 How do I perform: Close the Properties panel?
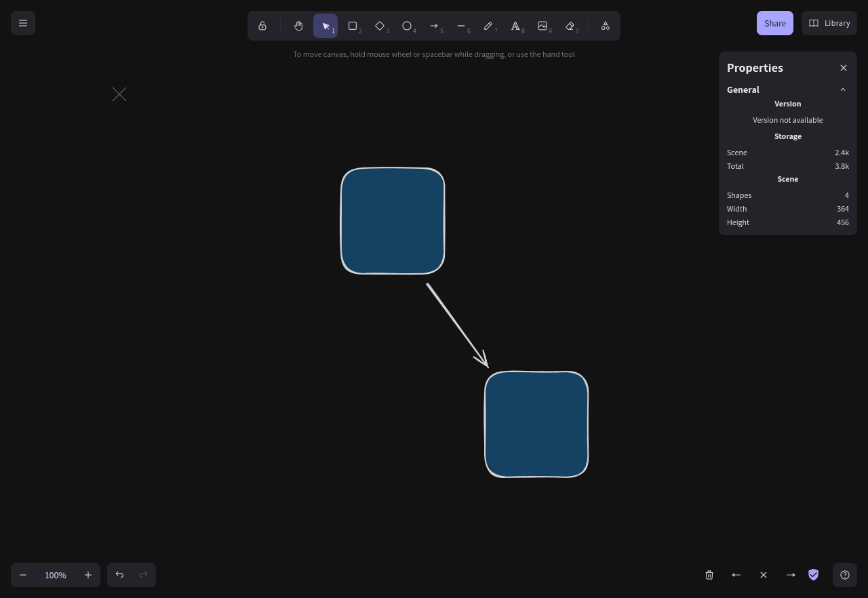click(x=844, y=68)
